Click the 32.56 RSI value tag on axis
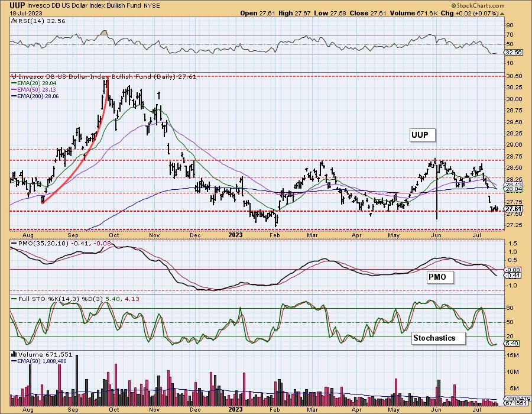Image resolution: width=532 pixels, height=414 pixels. click(513, 53)
